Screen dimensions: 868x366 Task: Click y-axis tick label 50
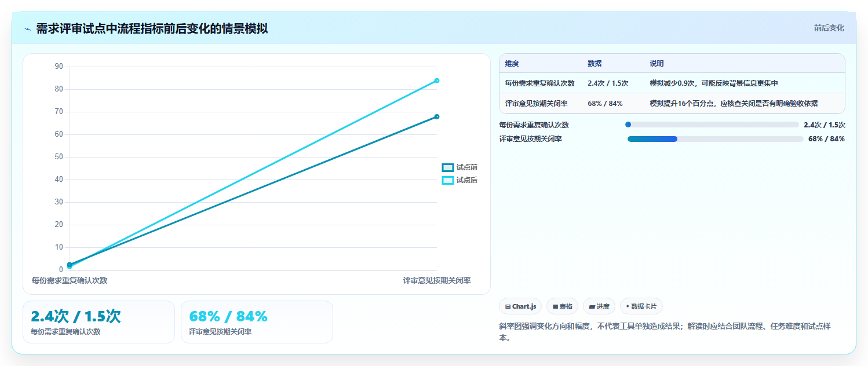coord(59,157)
